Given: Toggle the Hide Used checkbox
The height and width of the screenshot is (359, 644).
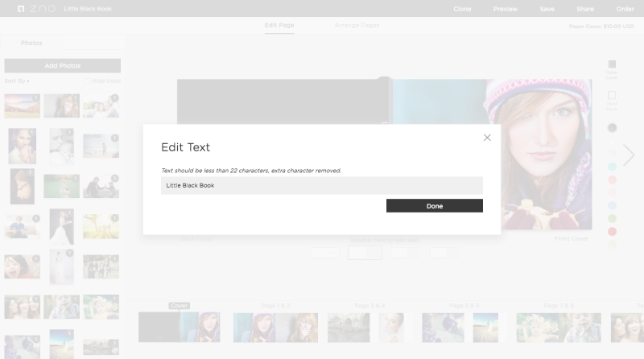Looking at the screenshot, I should [87, 81].
